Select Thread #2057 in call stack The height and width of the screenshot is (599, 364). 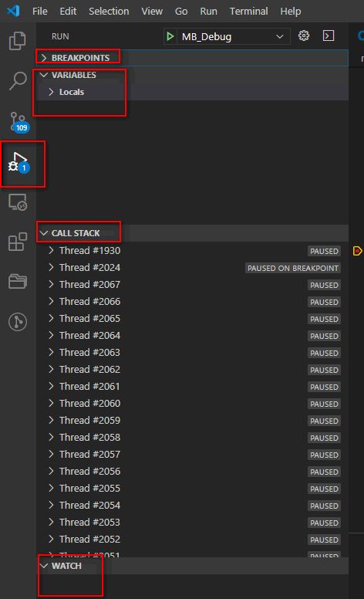192,454
